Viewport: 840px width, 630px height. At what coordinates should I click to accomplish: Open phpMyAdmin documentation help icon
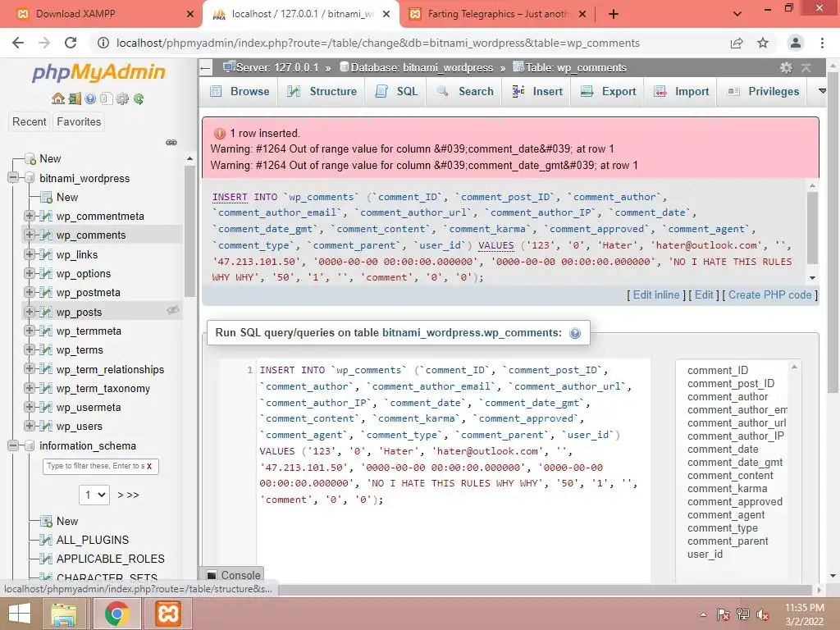[90, 98]
